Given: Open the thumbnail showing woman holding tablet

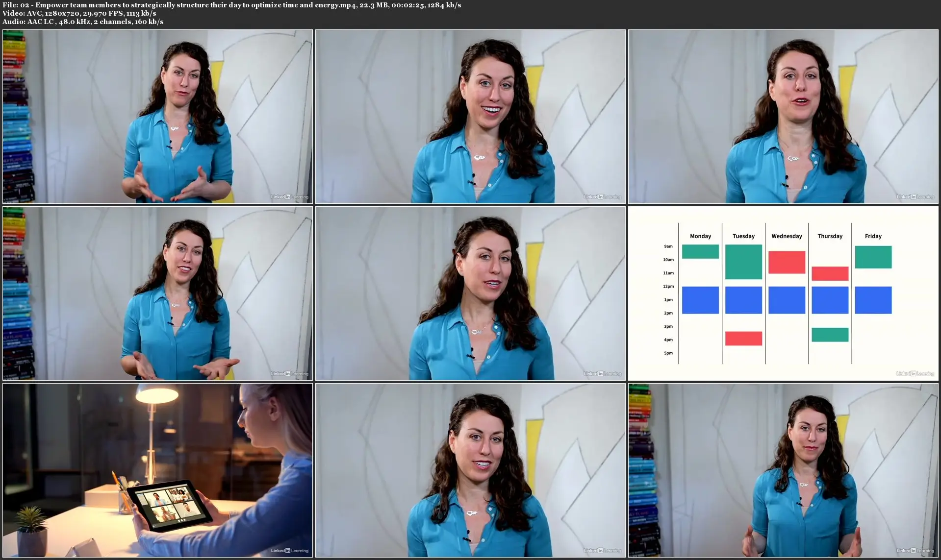Looking at the screenshot, I should tap(157, 470).
